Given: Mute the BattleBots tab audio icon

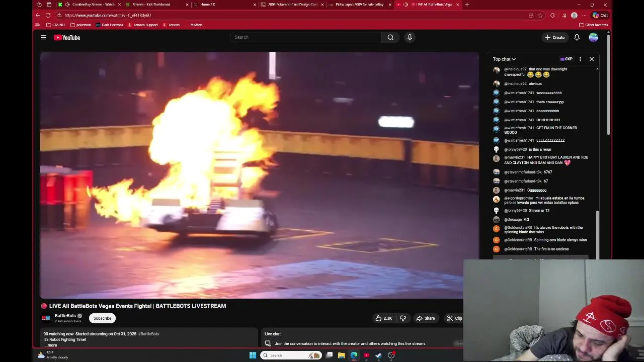Looking at the screenshot, I should [x=406, y=5].
